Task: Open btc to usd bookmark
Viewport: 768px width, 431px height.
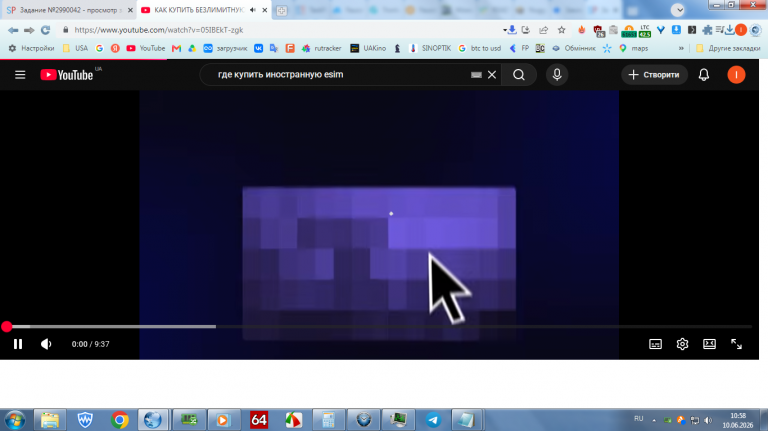Action: click(480, 48)
